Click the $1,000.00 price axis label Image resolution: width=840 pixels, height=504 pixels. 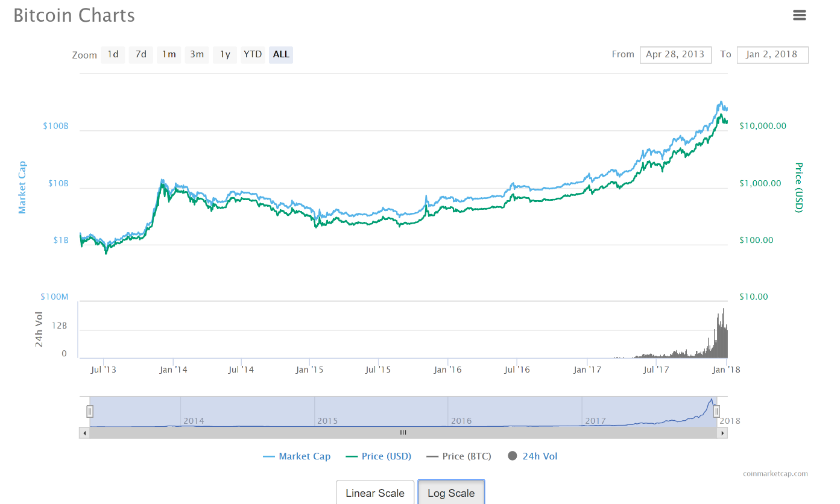click(760, 183)
